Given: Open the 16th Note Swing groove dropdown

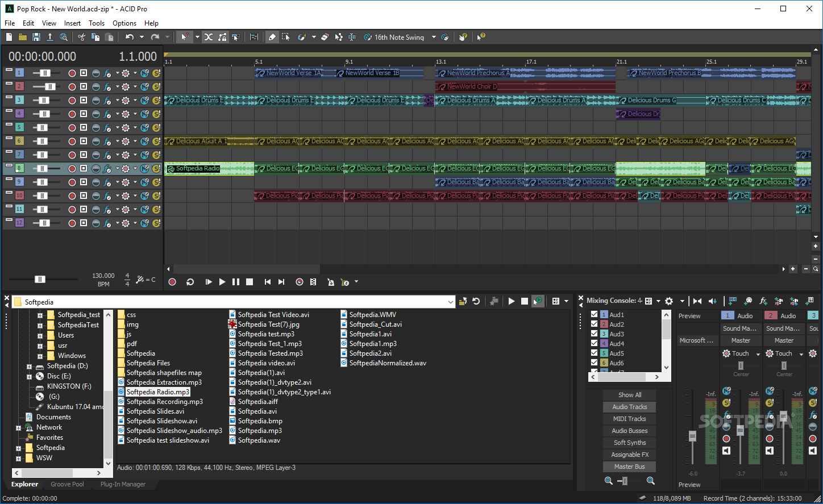Looking at the screenshot, I should click(434, 38).
